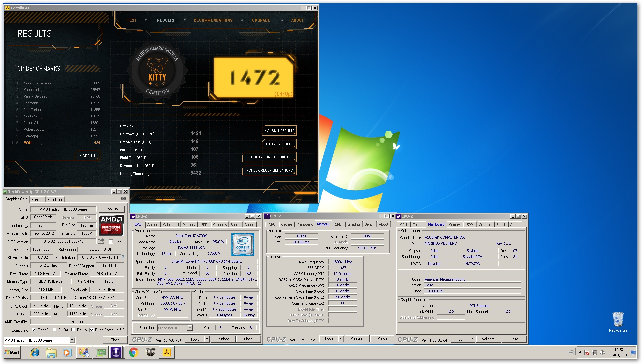Switch to Catzilla yellow taskbar icon
The width and height of the screenshot is (642, 364).
[167, 352]
